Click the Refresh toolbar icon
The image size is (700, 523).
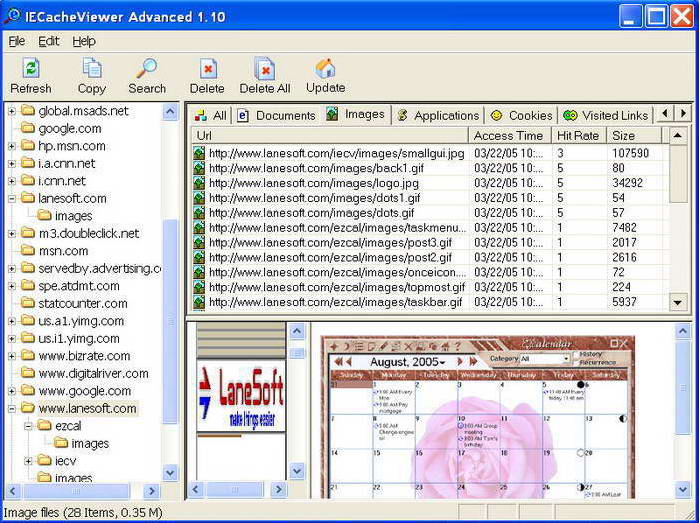31,69
